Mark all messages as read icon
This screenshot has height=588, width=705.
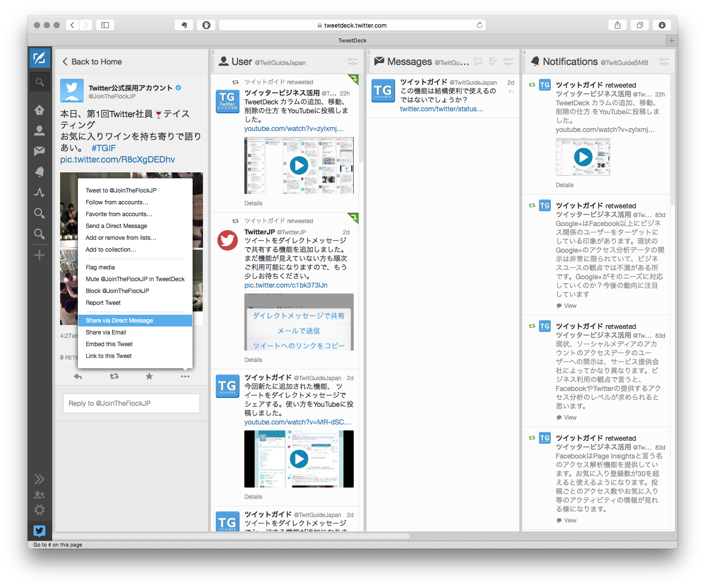coord(493,62)
